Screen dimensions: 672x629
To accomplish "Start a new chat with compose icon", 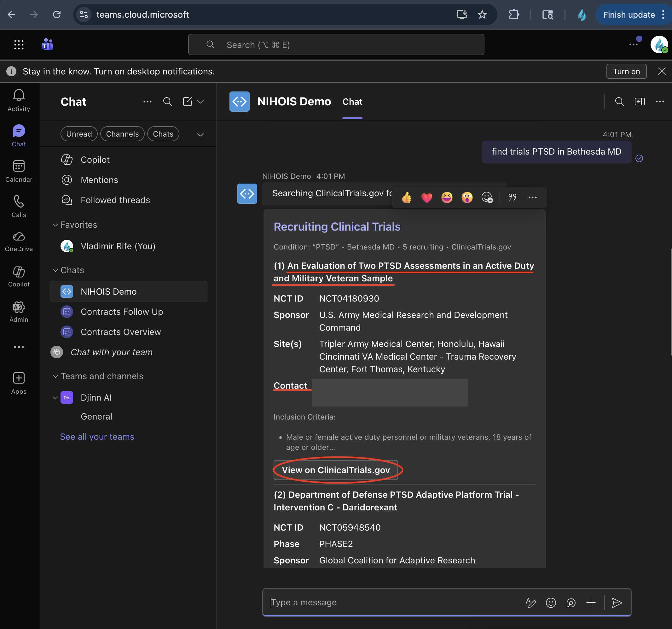I will tap(188, 102).
